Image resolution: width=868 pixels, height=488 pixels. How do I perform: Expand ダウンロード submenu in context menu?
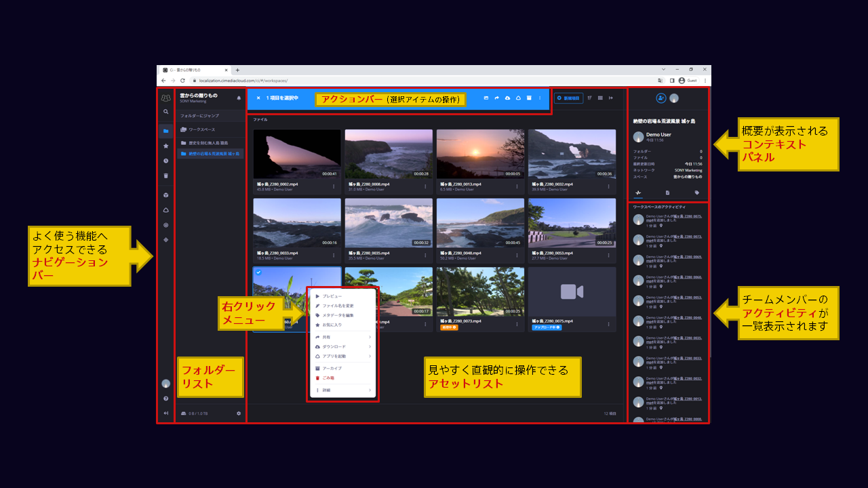point(370,346)
